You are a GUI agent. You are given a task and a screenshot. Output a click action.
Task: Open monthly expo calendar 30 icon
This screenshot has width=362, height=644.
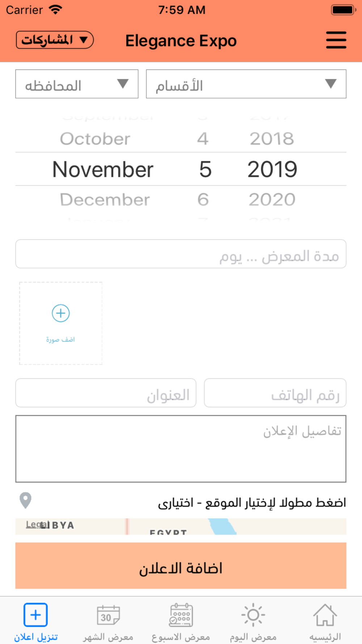click(108, 615)
